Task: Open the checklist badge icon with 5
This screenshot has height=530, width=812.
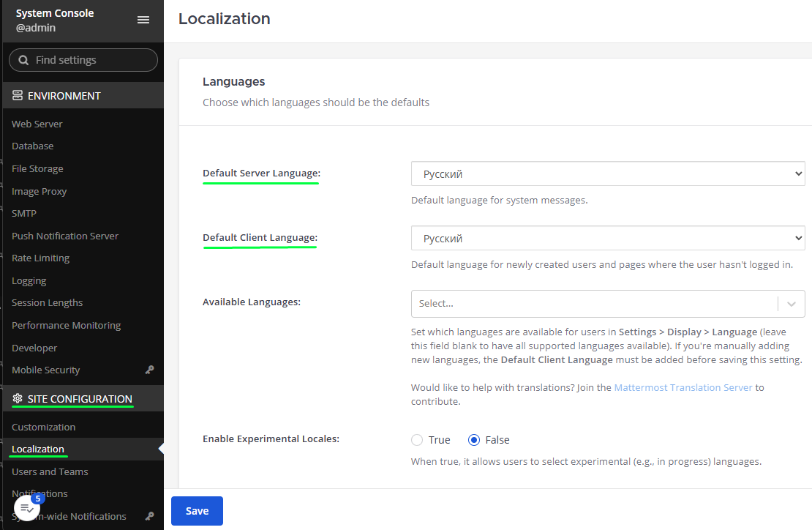Action: tap(27, 508)
